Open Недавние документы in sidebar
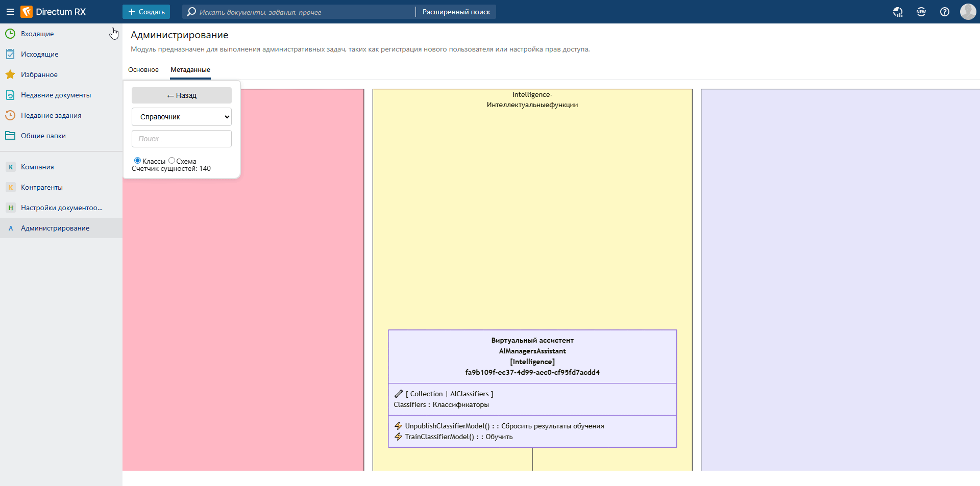The width and height of the screenshot is (980, 486). (x=56, y=95)
